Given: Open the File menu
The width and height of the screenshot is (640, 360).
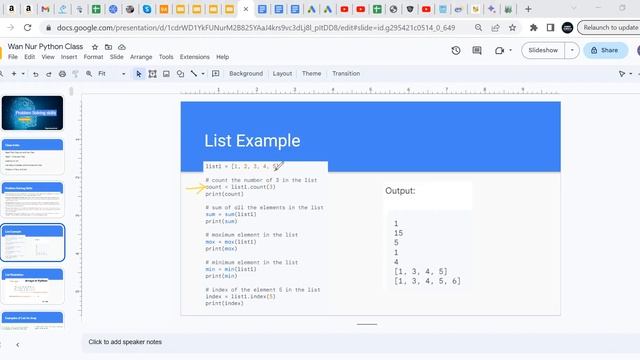Looking at the screenshot, I should tap(13, 57).
